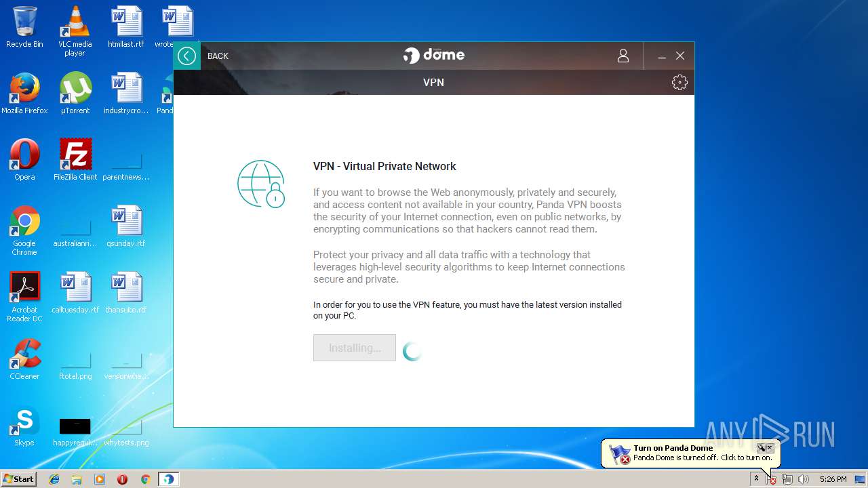Open FileZilla Client shortcut
This screenshot has height=488, width=868.
coord(75,160)
